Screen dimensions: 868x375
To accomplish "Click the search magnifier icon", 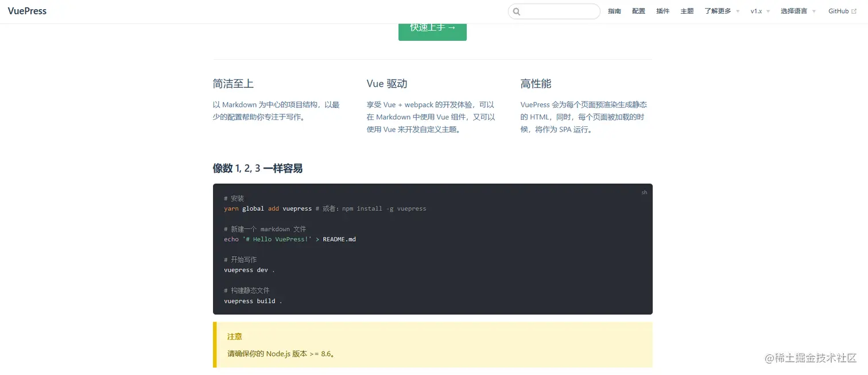I will (x=516, y=11).
